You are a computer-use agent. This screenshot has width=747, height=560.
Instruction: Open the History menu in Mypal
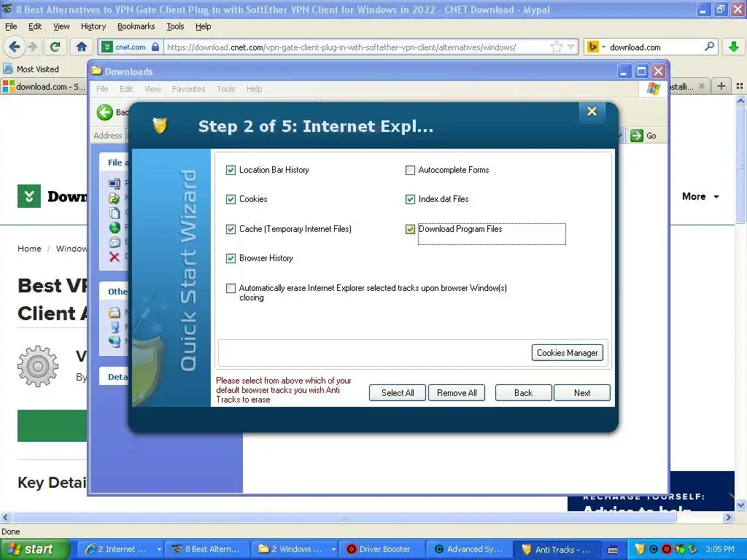click(93, 26)
